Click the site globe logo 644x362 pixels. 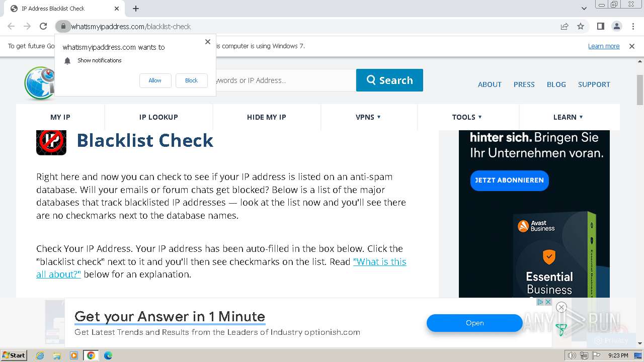click(39, 83)
